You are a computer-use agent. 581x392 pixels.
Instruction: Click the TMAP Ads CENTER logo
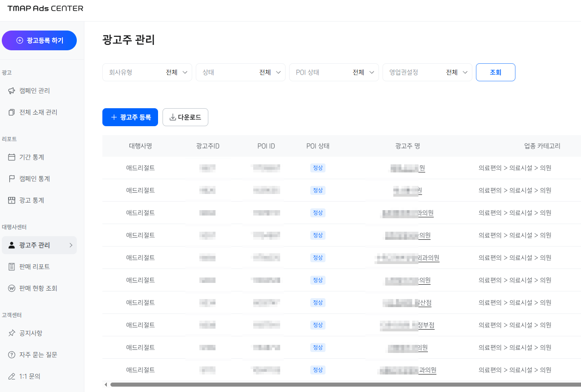tap(45, 8)
